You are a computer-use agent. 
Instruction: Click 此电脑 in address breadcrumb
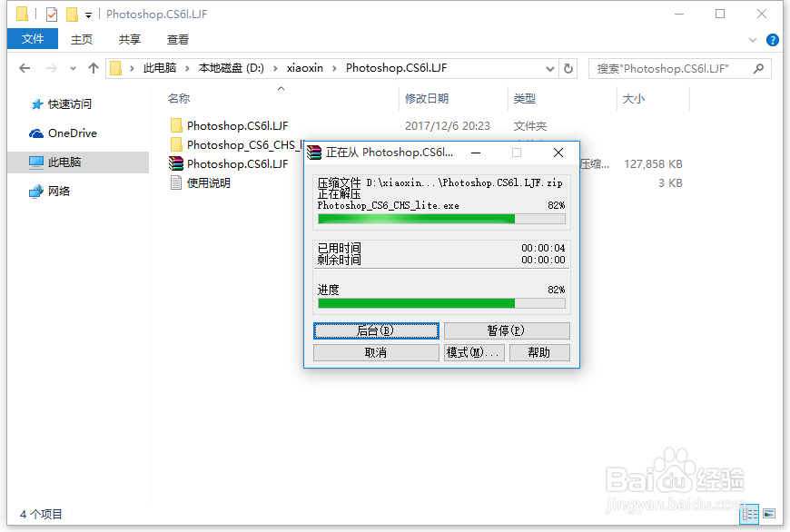(x=160, y=68)
